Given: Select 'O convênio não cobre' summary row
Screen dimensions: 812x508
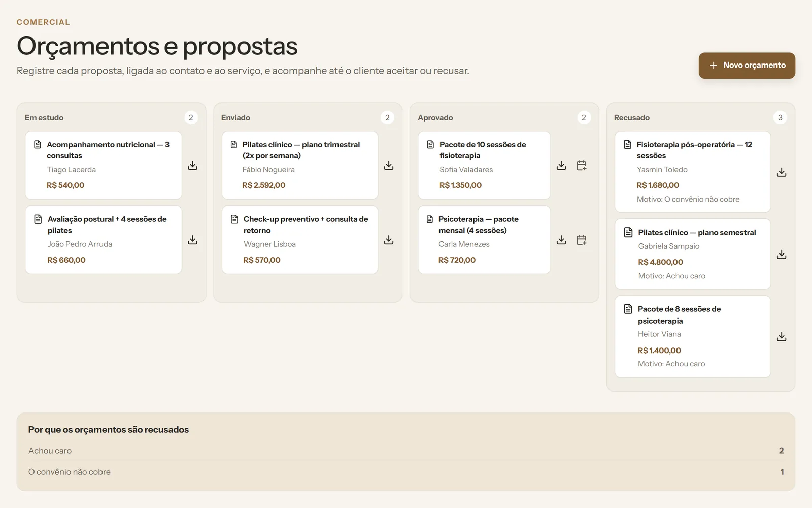Looking at the screenshot, I should (x=406, y=472).
